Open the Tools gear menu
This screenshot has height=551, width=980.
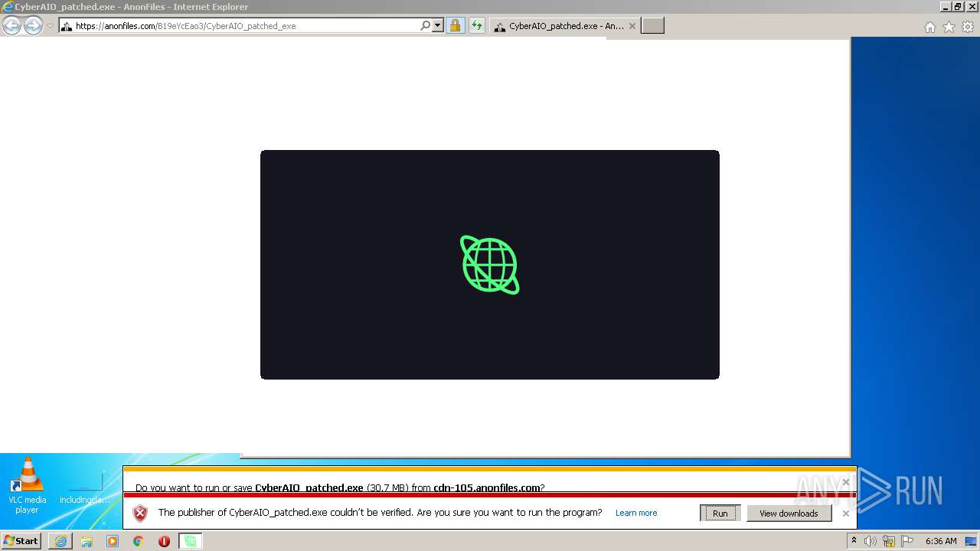[x=968, y=27]
